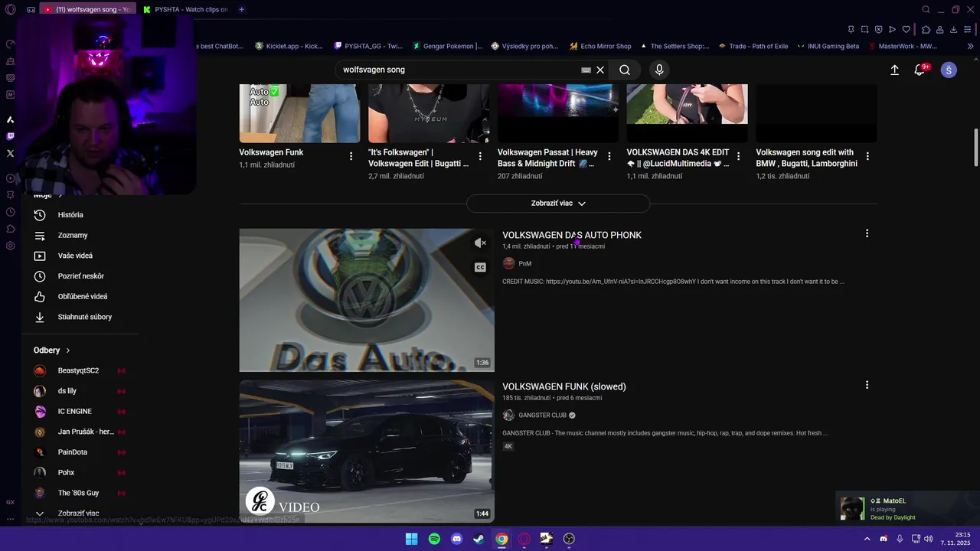This screenshot has height=551, width=980.
Task: Click the Opera tab search magnifier
Action: click(926, 10)
